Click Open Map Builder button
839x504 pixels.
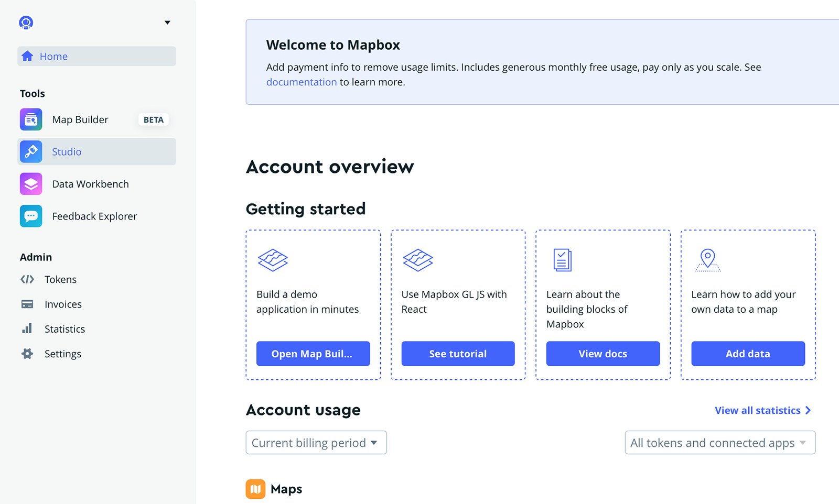tap(313, 354)
